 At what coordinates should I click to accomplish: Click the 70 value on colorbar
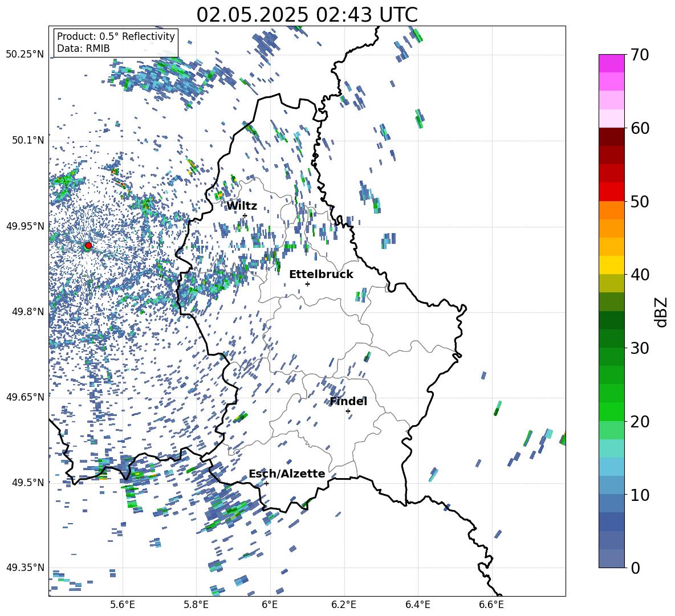coord(639,55)
